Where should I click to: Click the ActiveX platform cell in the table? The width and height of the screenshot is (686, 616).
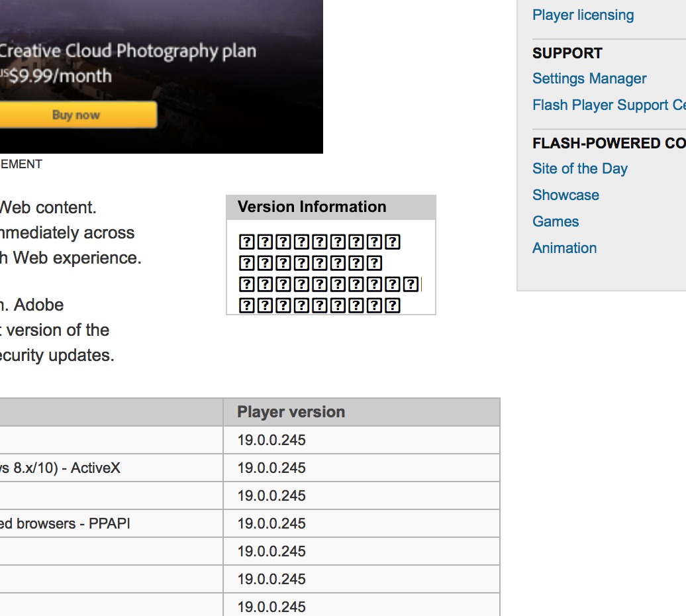(60, 468)
